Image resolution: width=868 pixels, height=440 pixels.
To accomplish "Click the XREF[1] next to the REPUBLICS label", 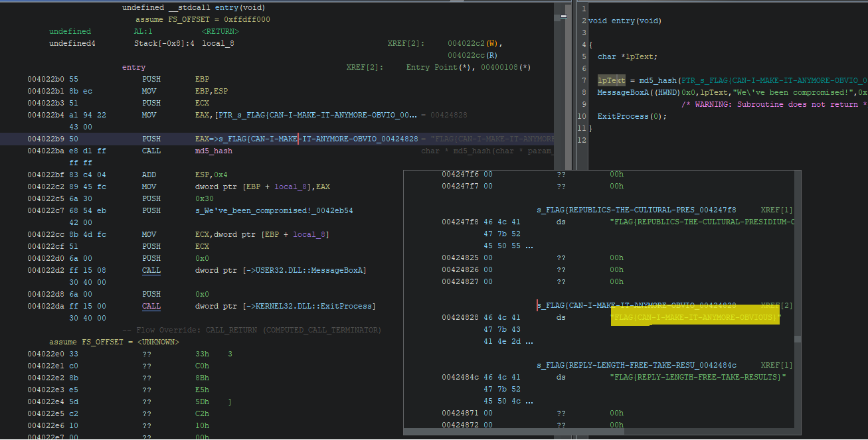I will click(x=776, y=210).
